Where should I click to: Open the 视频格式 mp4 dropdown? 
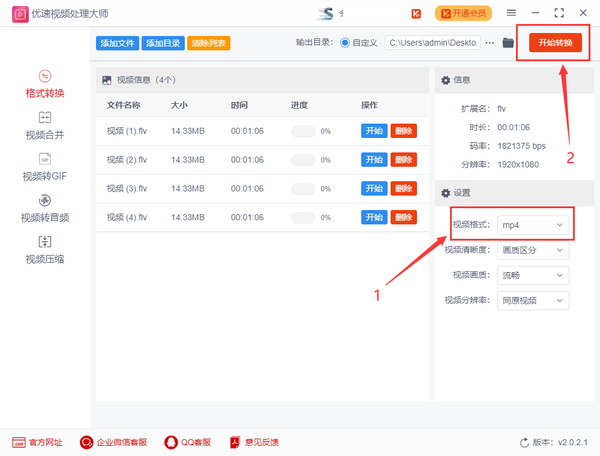point(533,225)
